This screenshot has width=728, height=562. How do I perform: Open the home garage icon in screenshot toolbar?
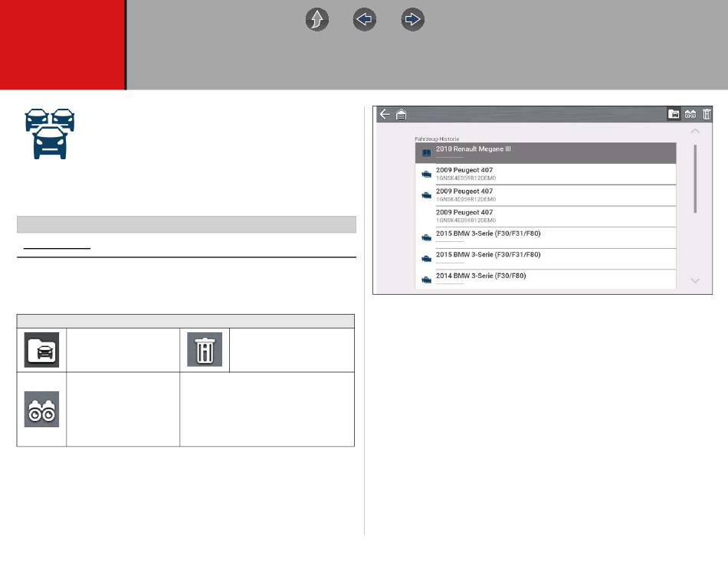click(401, 114)
